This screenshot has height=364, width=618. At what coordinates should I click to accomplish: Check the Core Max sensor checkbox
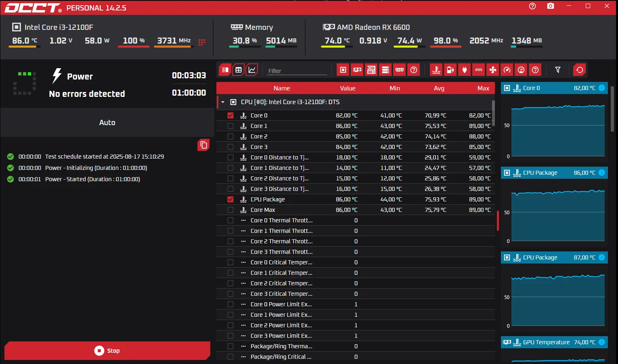coord(230,210)
